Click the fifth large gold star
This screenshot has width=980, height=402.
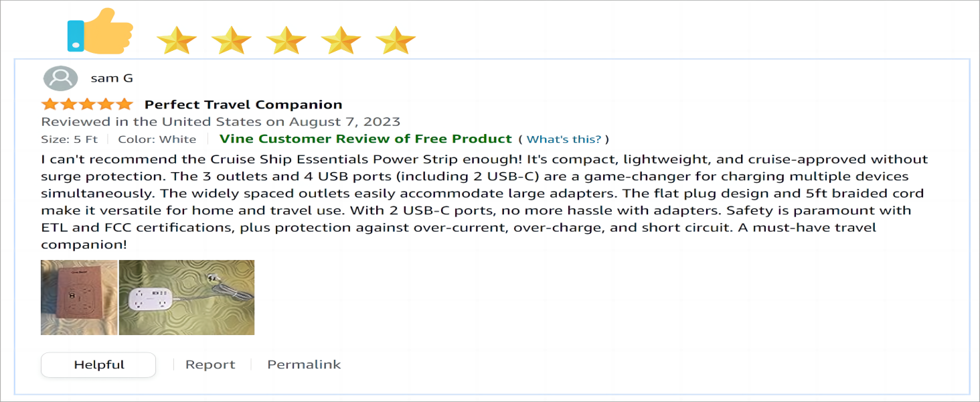(396, 40)
